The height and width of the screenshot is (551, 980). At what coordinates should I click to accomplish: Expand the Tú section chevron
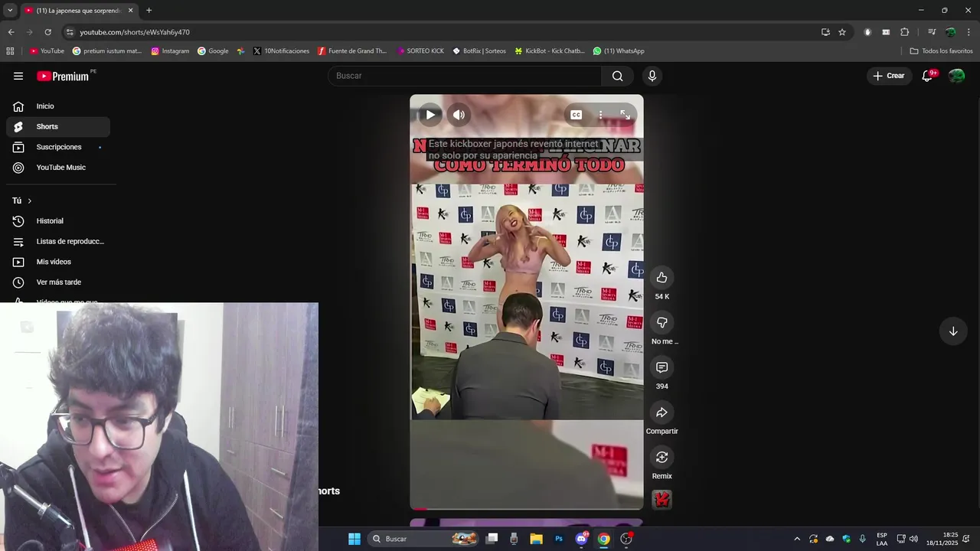coord(29,201)
